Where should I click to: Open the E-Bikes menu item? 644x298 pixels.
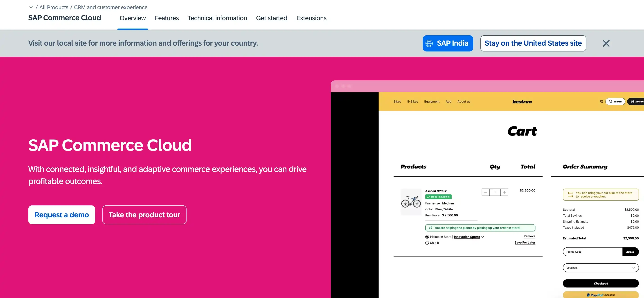pyautogui.click(x=412, y=101)
